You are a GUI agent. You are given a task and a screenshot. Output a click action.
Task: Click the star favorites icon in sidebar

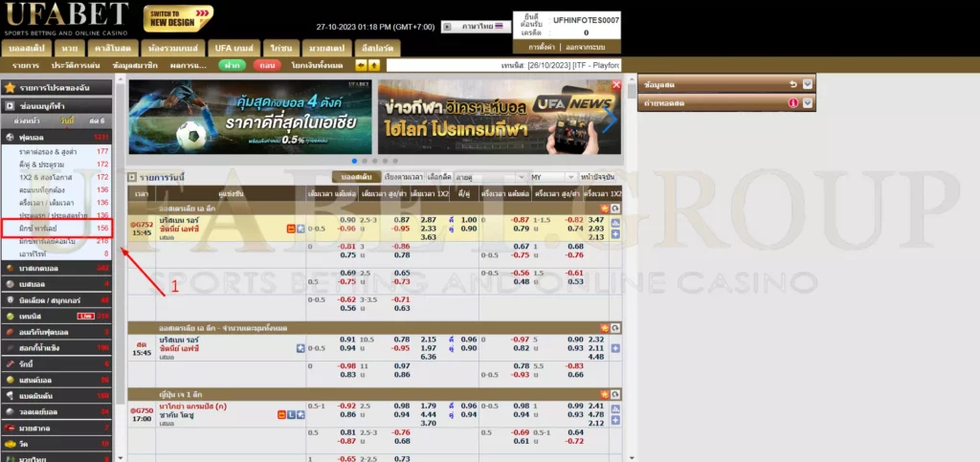pyautogui.click(x=10, y=88)
